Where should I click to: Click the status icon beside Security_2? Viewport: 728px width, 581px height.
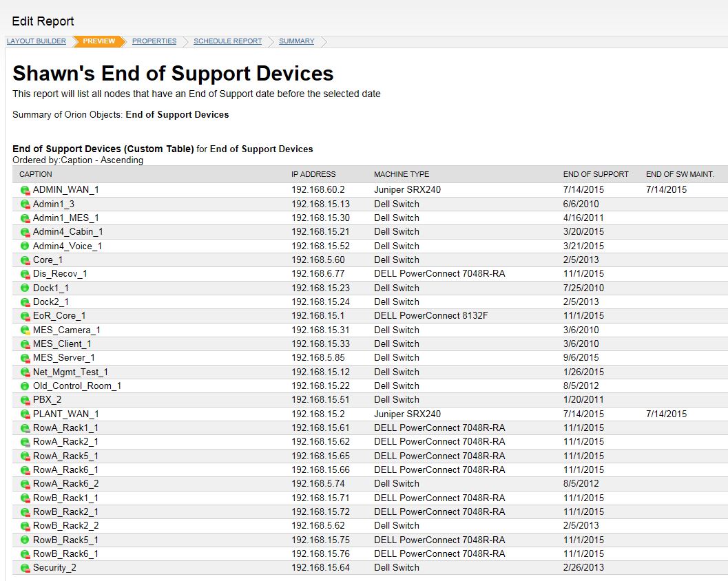pos(25,569)
